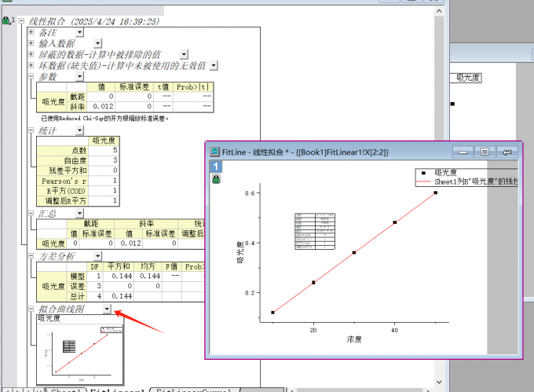This screenshot has width=534, height=392.
Task: Select the 总计 row label in 方差分析
Action: click(x=77, y=296)
